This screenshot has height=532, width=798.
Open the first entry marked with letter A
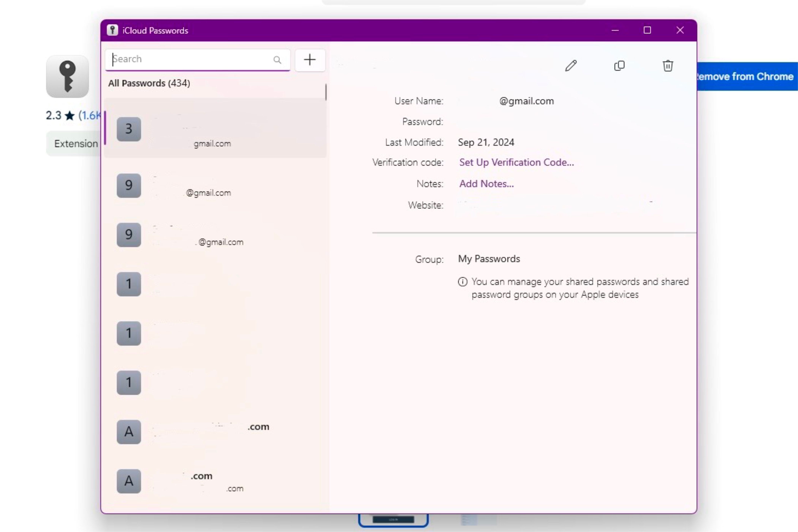214,431
